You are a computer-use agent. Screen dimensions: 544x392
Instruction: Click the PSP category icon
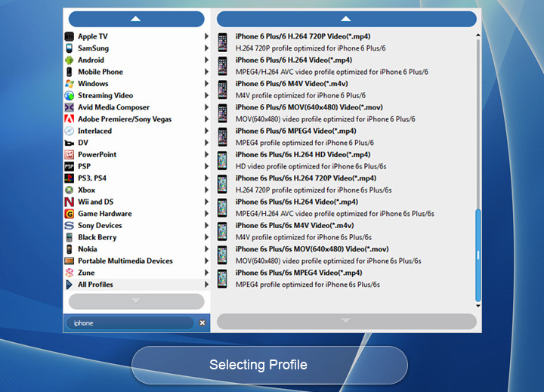(x=70, y=166)
